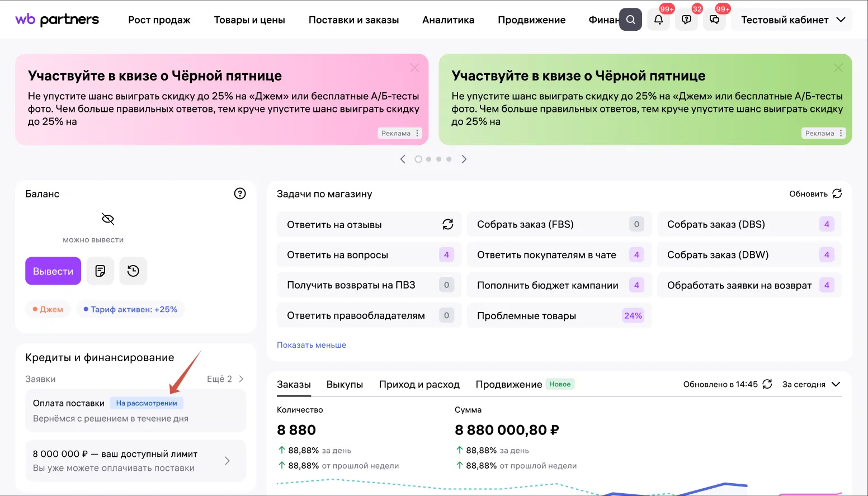Go to previous banner slide

point(403,159)
